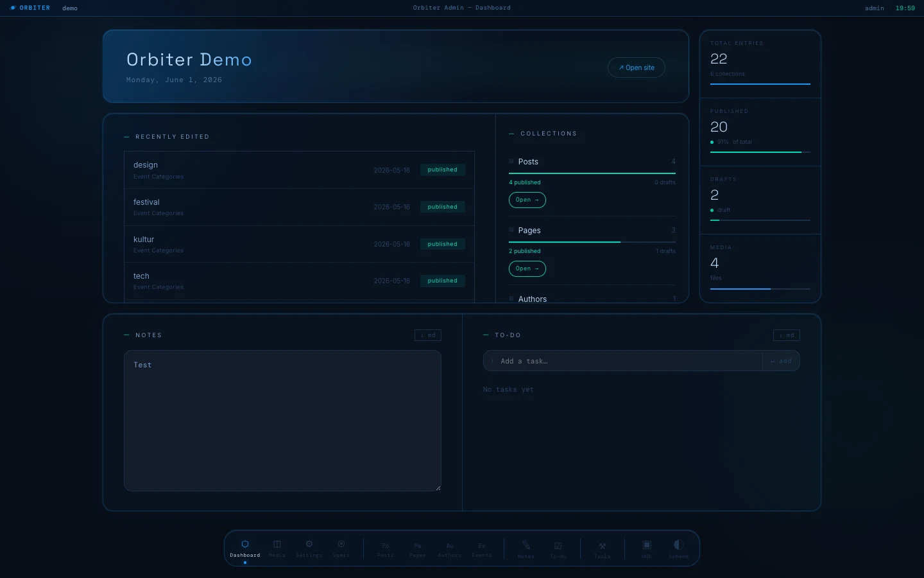The image size is (924, 578).
Task: Open the recently edited 'design' entry
Action: (x=299, y=170)
